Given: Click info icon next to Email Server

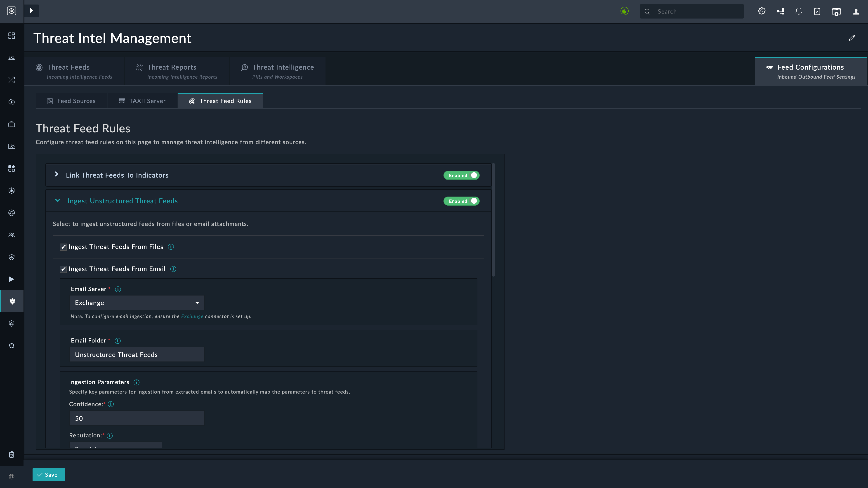Looking at the screenshot, I should 118,289.
